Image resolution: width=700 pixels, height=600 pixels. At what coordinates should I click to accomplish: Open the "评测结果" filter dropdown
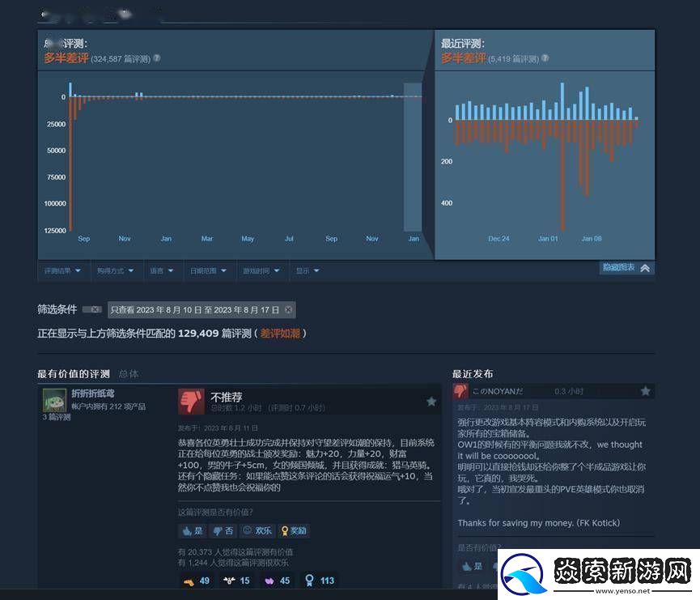[63, 270]
